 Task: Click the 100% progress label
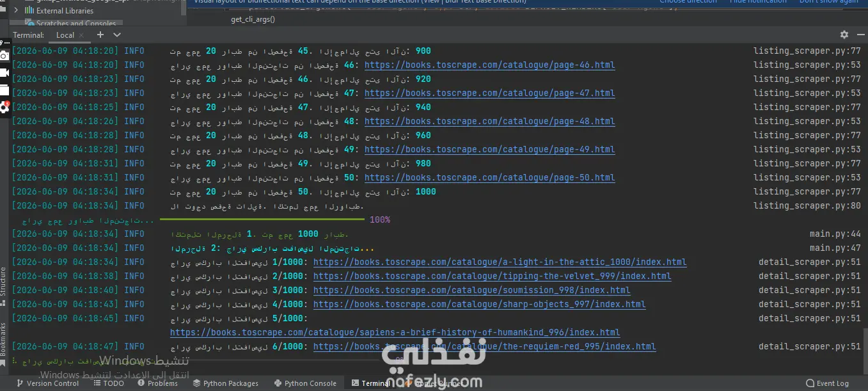pos(379,219)
